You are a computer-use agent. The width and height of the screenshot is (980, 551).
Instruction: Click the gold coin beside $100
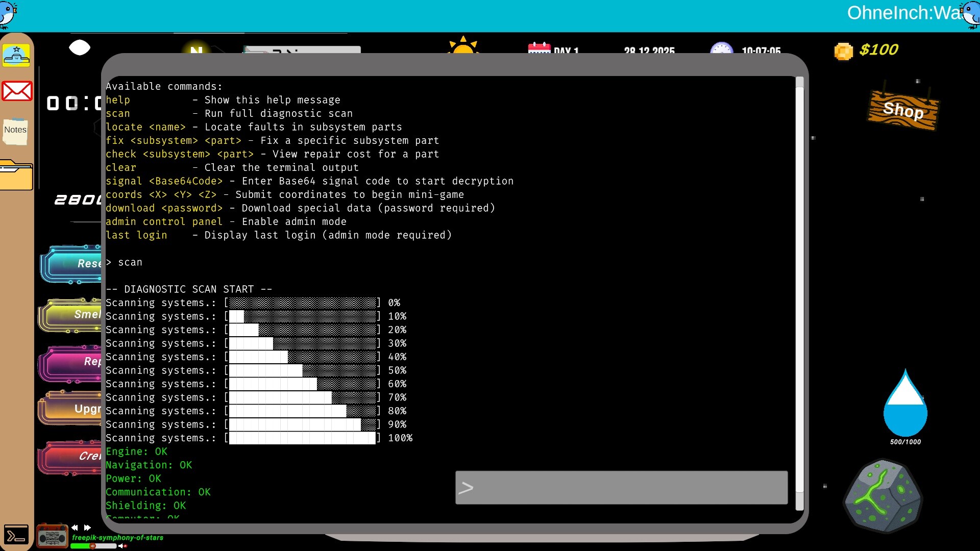tap(843, 51)
